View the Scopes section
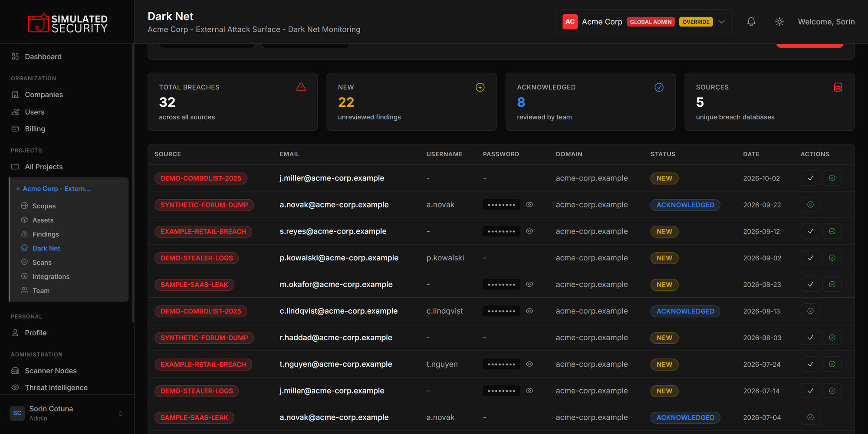868x434 pixels. [44, 206]
